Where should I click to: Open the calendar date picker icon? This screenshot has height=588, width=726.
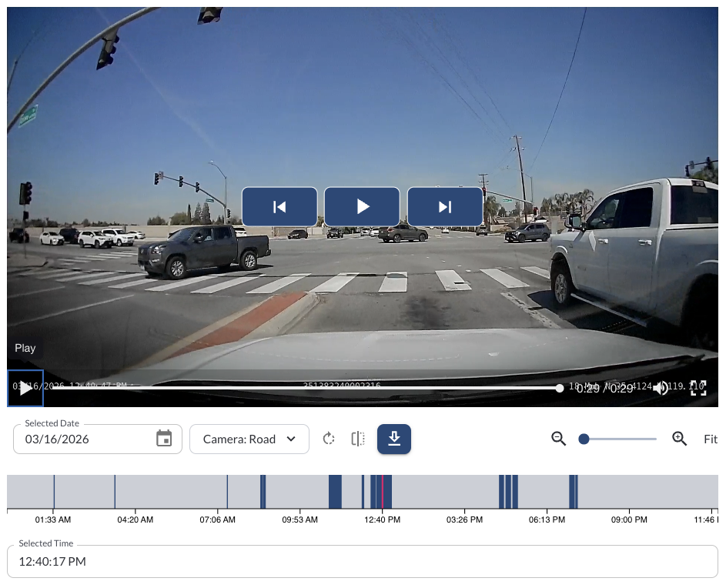click(x=164, y=439)
